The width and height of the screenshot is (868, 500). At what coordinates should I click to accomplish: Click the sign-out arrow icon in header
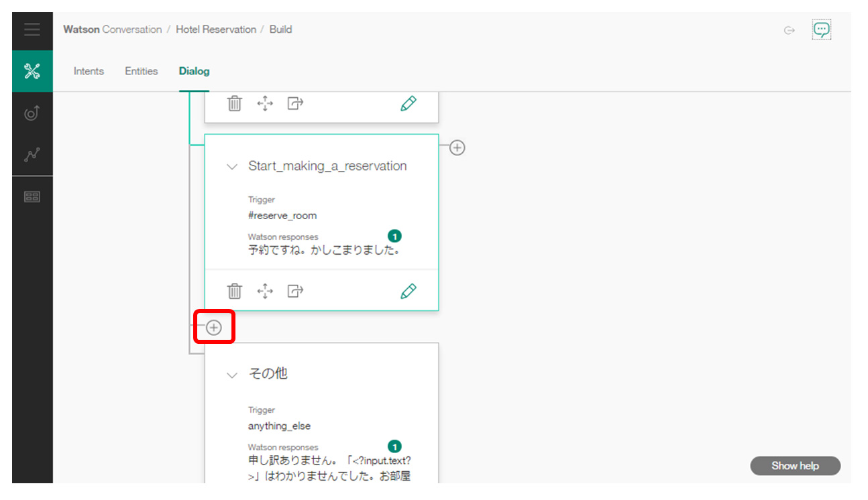(790, 30)
